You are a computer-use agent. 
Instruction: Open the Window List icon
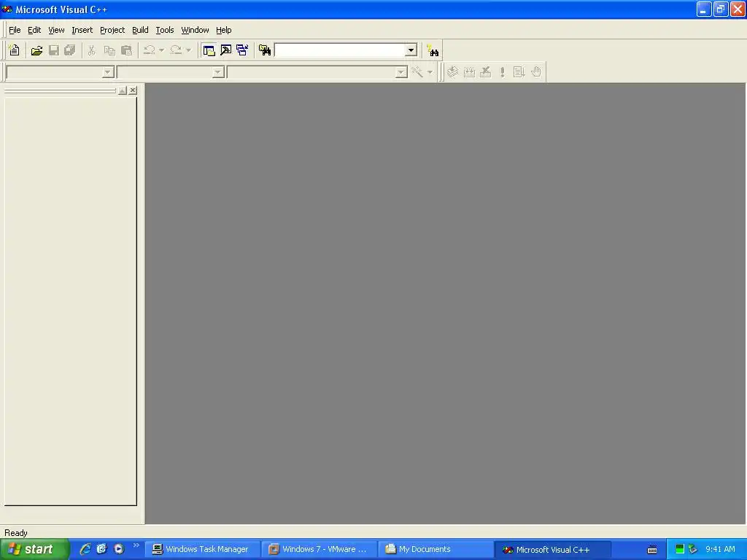click(242, 50)
